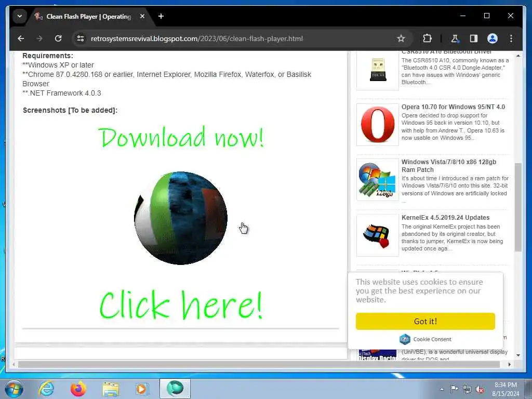Select the active browser taskbar button

[175, 389]
